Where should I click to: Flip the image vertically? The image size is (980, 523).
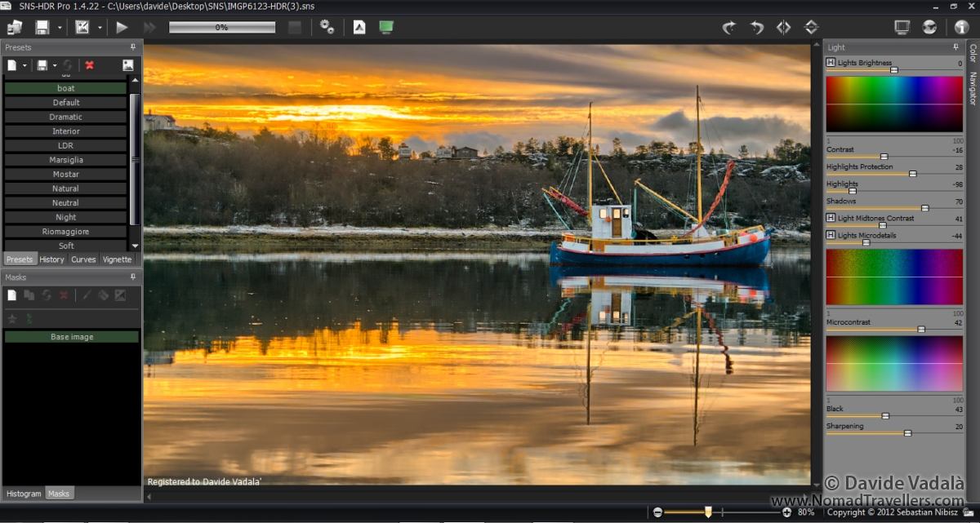pos(811,27)
